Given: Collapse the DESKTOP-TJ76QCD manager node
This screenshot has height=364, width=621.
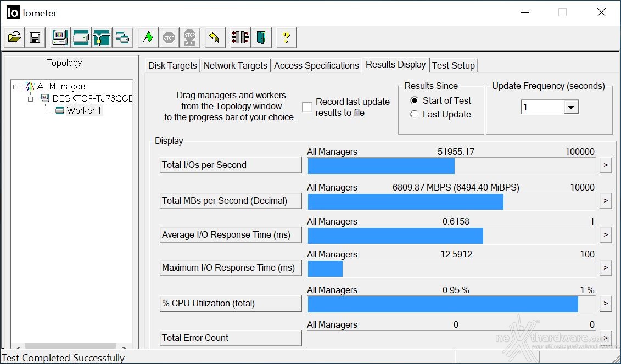Looking at the screenshot, I should 31,99.
